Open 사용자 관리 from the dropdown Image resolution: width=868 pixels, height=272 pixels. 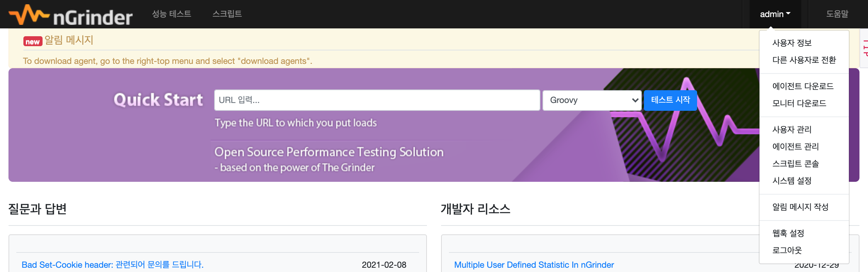pos(792,130)
